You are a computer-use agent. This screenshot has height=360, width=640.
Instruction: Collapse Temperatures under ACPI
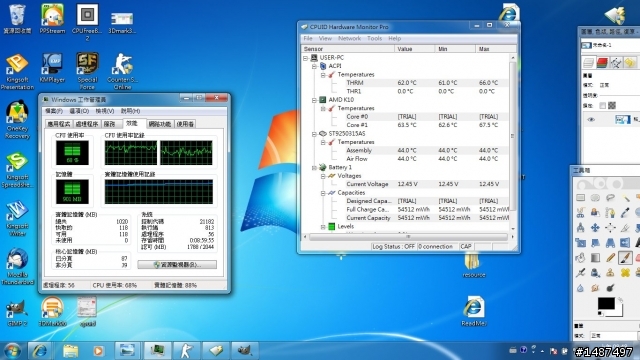point(323,75)
